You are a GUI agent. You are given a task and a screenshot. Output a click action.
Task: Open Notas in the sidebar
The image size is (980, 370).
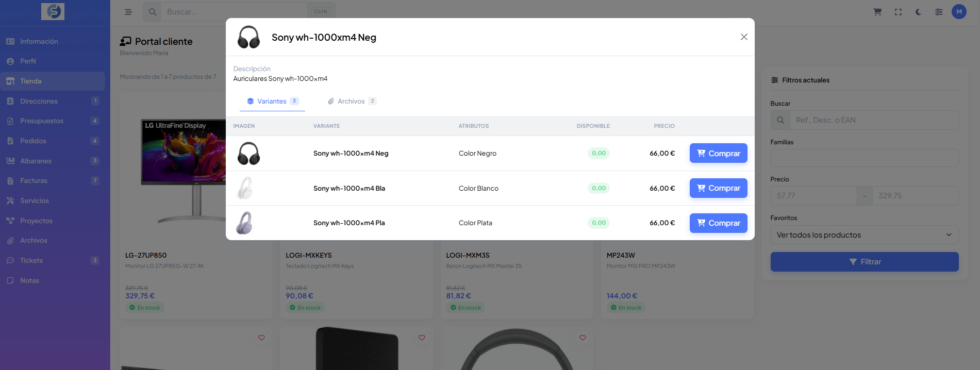(x=53, y=280)
